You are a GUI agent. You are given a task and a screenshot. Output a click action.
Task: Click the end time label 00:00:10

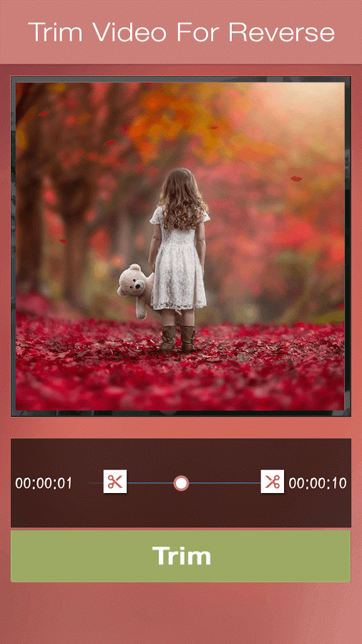317,483
